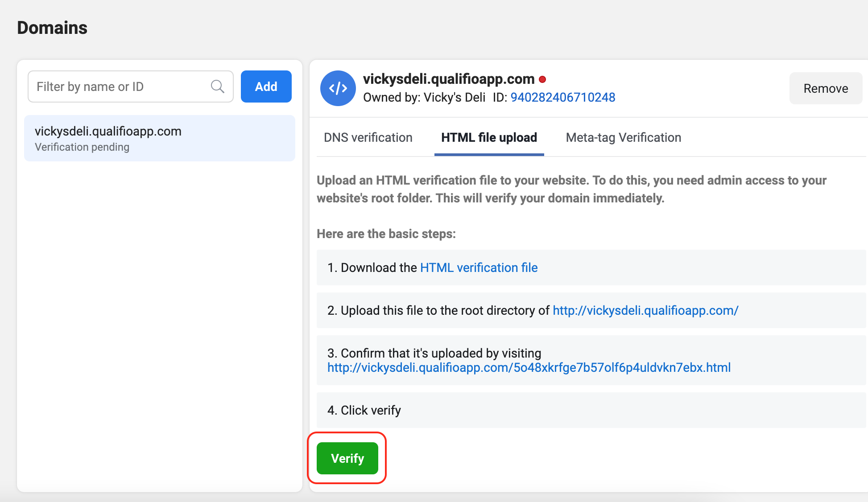Click the Owned by: Vicky's Deli text
The image size is (868, 502).
[424, 97]
